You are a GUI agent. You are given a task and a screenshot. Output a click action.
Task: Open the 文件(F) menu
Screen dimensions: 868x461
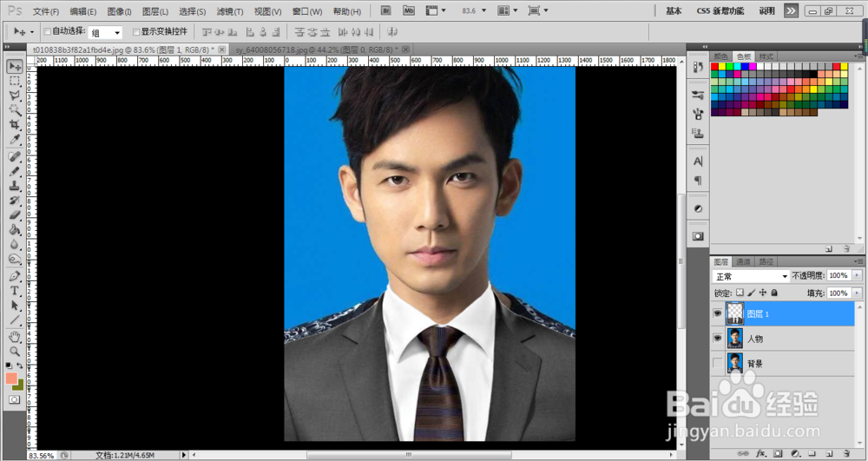pos(46,11)
